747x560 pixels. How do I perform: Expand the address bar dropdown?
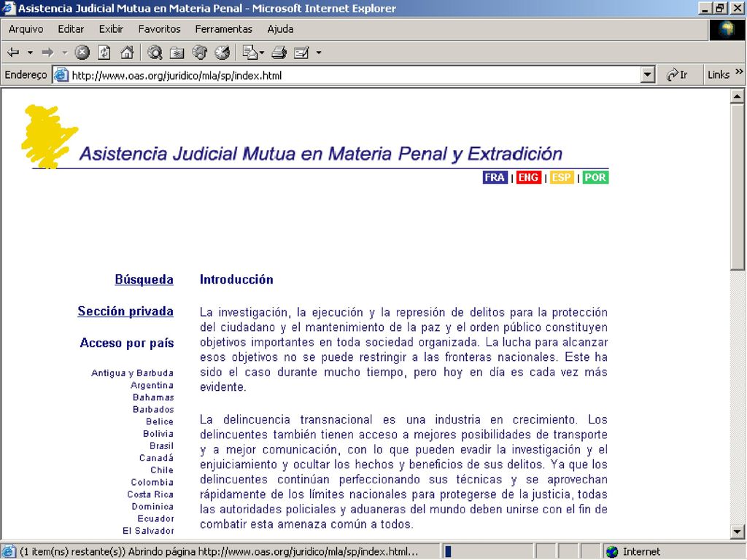pos(648,75)
